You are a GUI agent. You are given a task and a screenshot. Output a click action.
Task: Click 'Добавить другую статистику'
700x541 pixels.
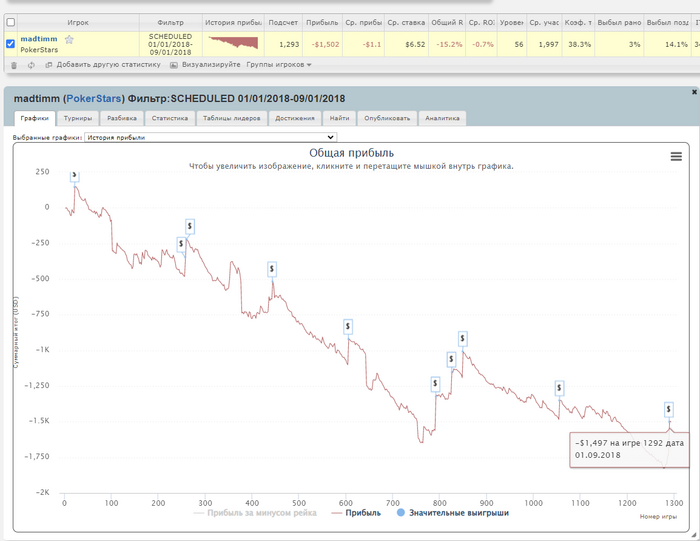(x=103, y=65)
